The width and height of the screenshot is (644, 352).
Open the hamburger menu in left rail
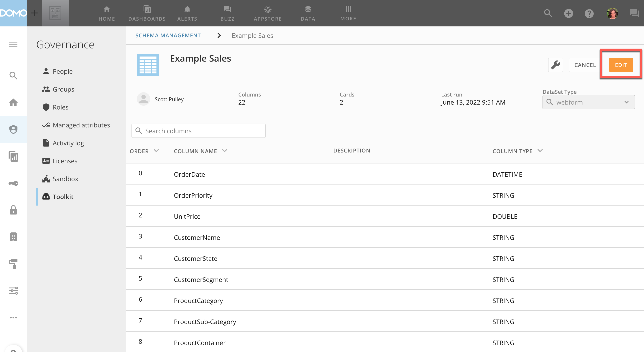pos(13,44)
